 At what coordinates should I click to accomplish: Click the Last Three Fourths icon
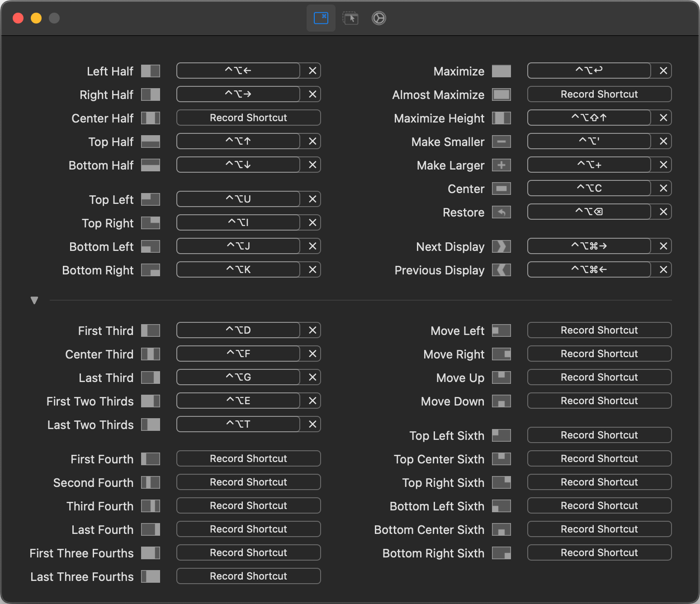point(151,576)
